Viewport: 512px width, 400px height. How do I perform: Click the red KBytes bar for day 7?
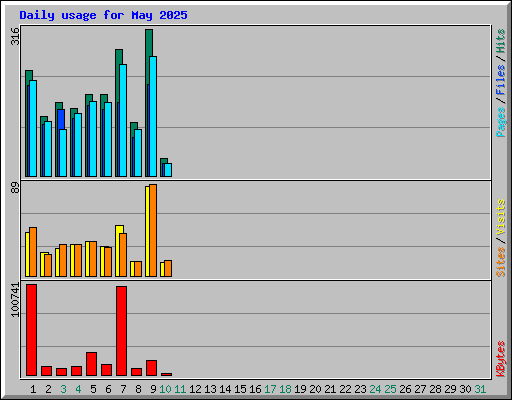121,331
